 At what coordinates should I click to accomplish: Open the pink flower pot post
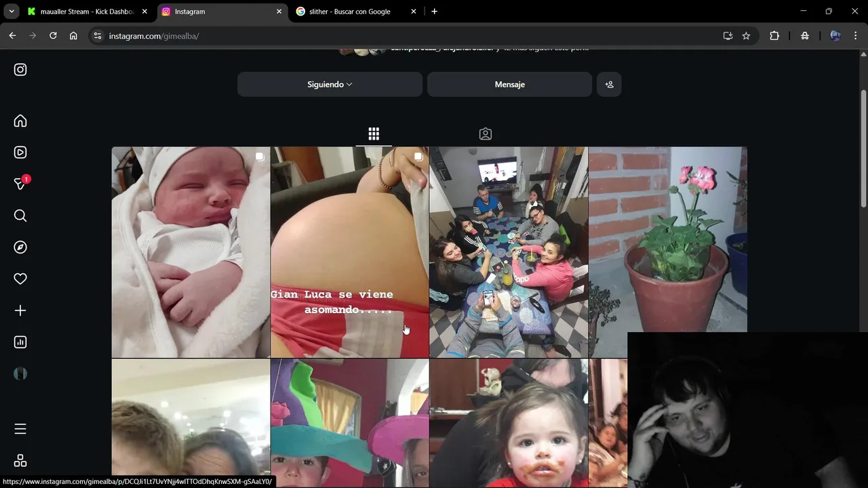tap(668, 239)
